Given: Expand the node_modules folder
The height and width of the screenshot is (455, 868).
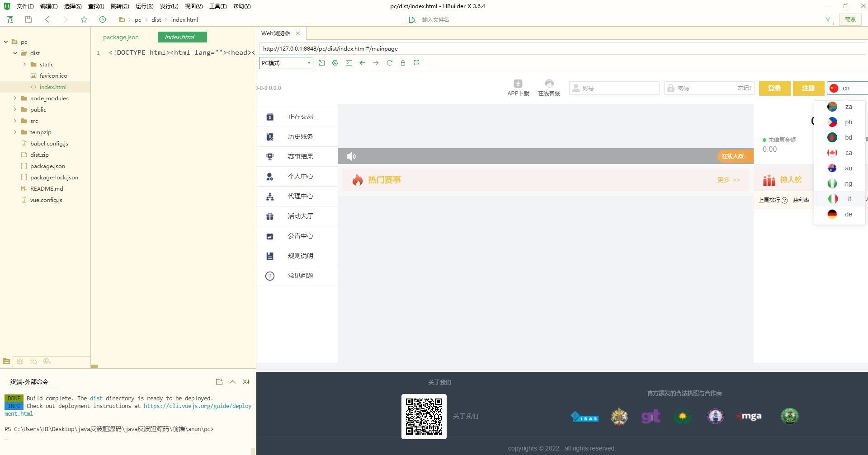Looking at the screenshot, I should coord(15,98).
